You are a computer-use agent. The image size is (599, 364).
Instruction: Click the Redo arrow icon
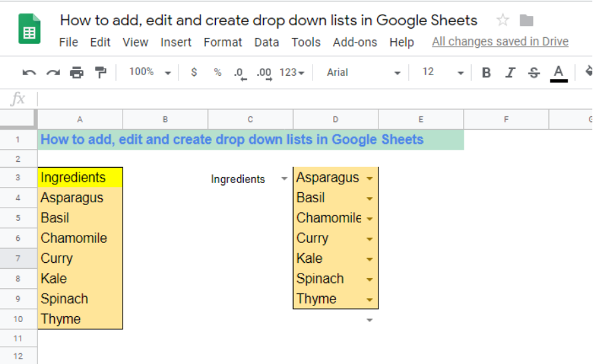[53, 73]
